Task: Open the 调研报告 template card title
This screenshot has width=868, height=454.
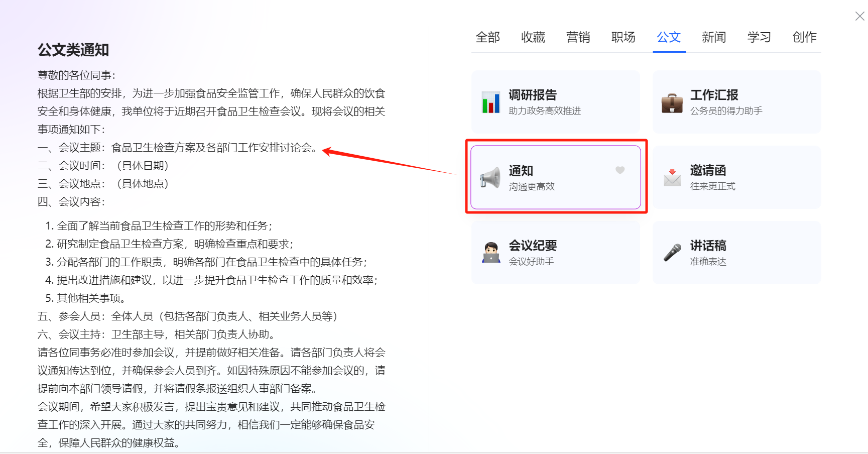Action: [x=533, y=95]
